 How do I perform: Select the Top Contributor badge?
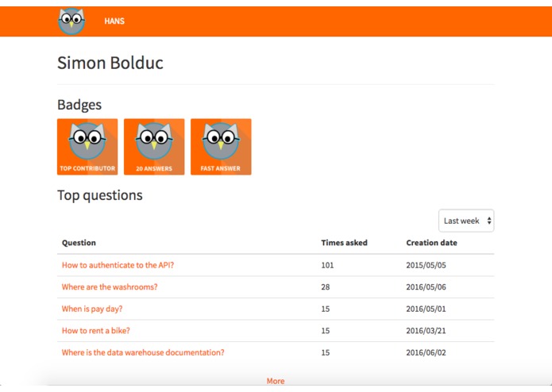tap(87, 147)
